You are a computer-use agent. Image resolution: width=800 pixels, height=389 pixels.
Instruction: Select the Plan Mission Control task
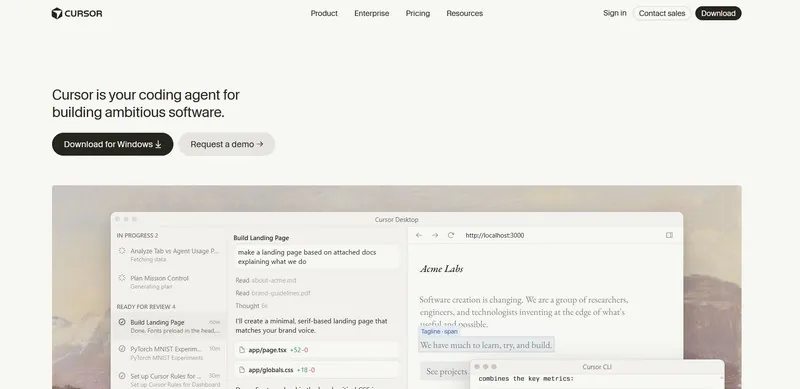click(x=169, y=282)
